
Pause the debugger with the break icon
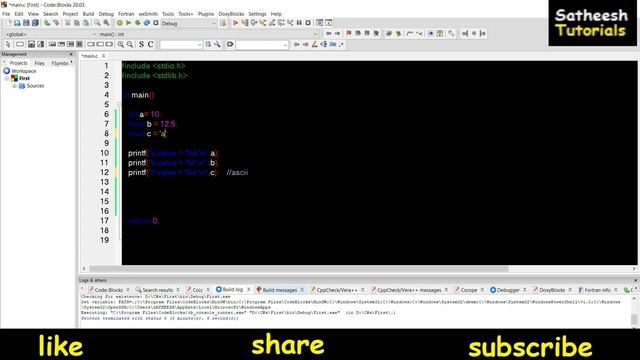(x=299, y=23)
